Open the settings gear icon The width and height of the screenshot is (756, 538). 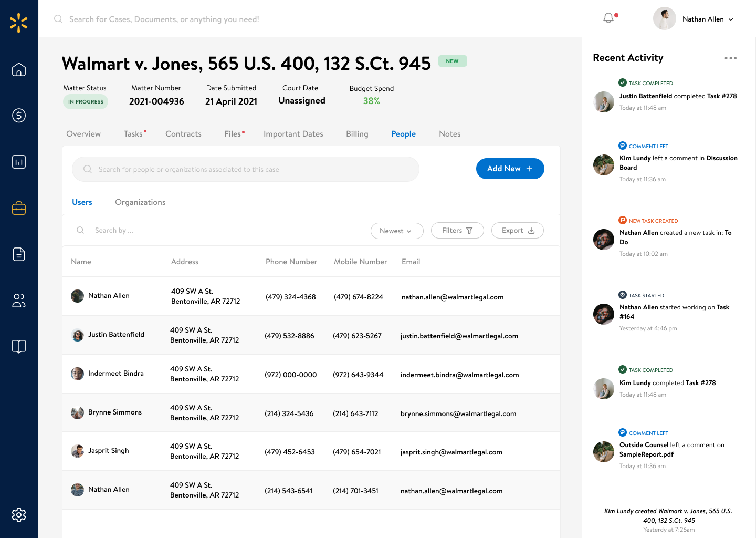(x=19, y=515)
